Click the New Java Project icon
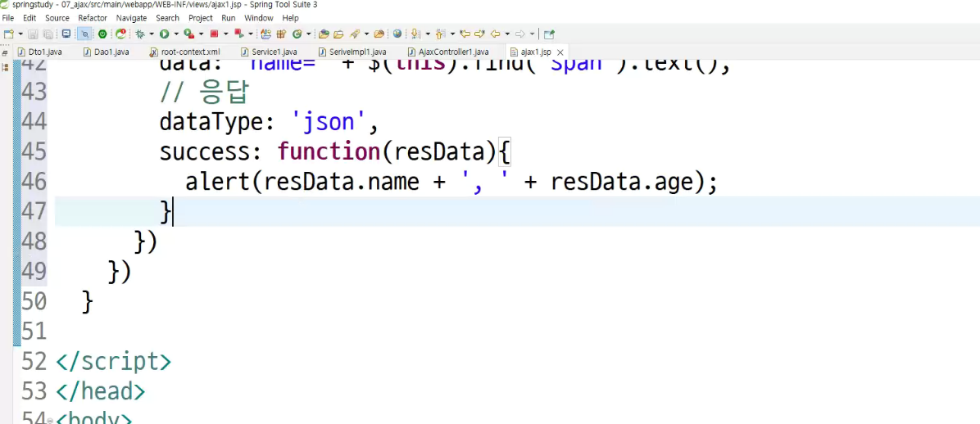 point(265,34)
